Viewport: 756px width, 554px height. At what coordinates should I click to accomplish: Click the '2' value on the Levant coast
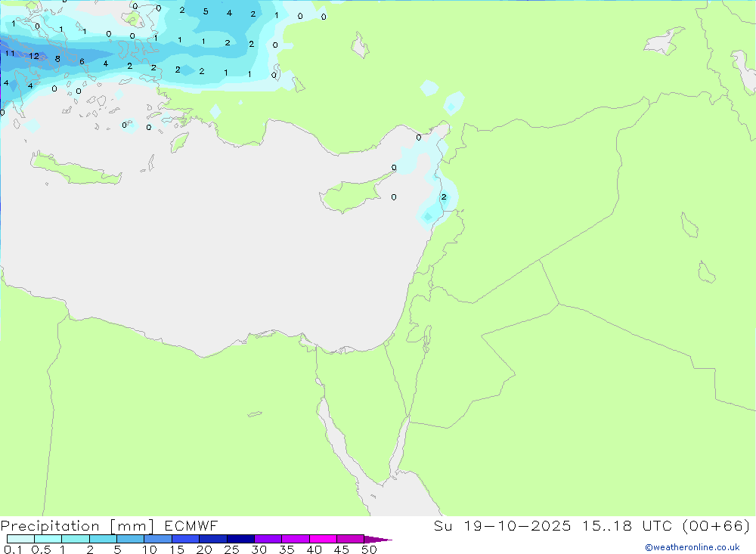tap(444, 197)
